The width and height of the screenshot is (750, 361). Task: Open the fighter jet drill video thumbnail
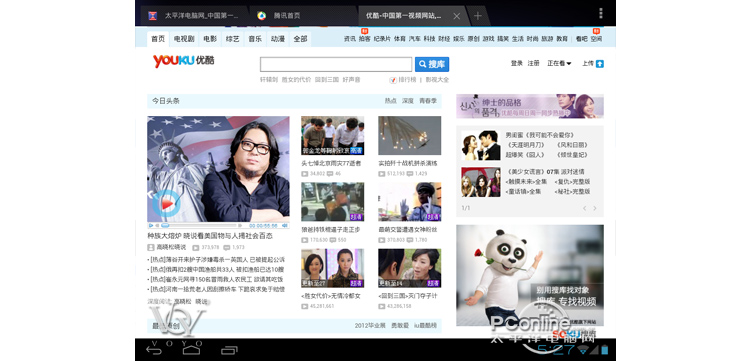tap(409, 135)
